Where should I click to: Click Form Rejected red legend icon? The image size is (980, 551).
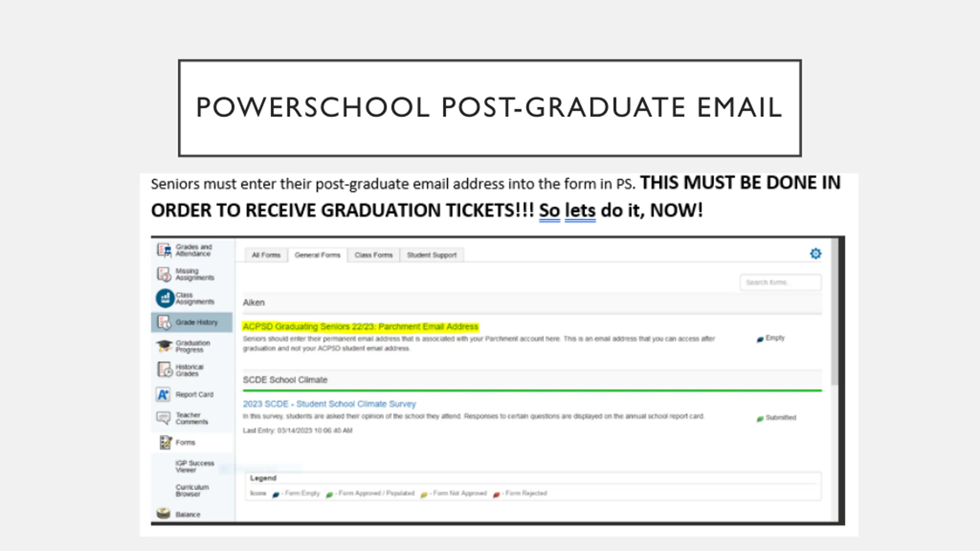496,495
